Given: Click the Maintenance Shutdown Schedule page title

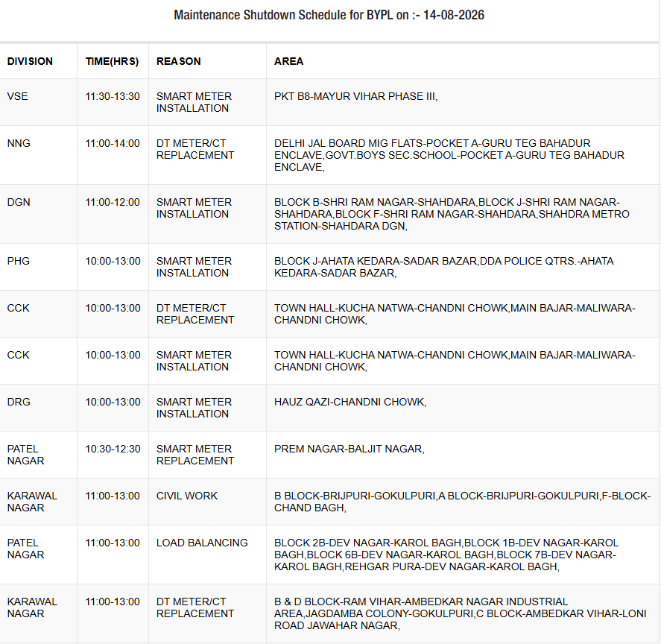Looking at the screenshot, I should [x=329, y=15].
